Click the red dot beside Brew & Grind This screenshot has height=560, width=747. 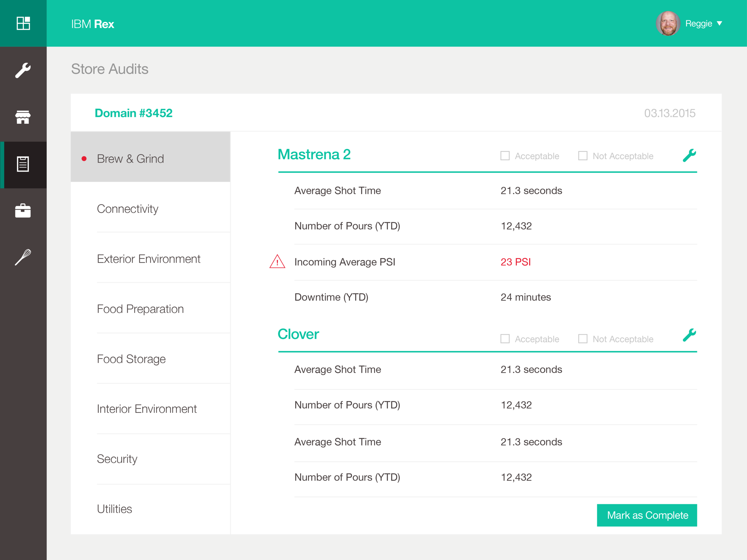click(84, 159)
